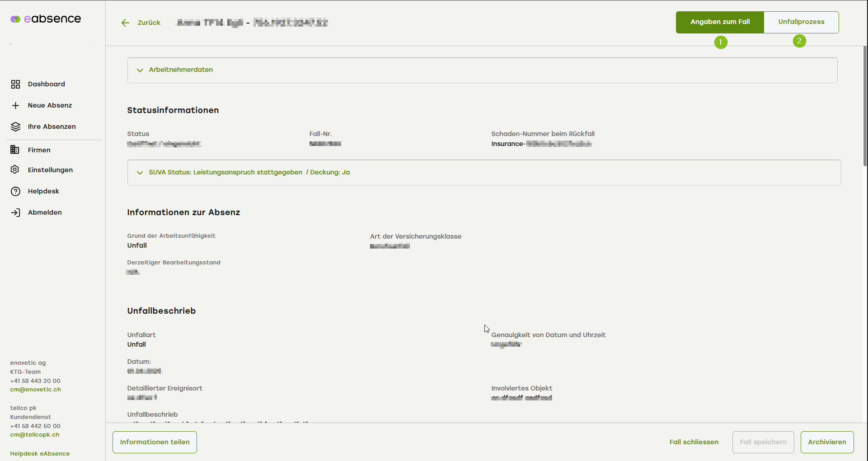Click the Helpdesk question mark icon
The height and width of the screenshot is (461, 868).
[x=16, y=191]
